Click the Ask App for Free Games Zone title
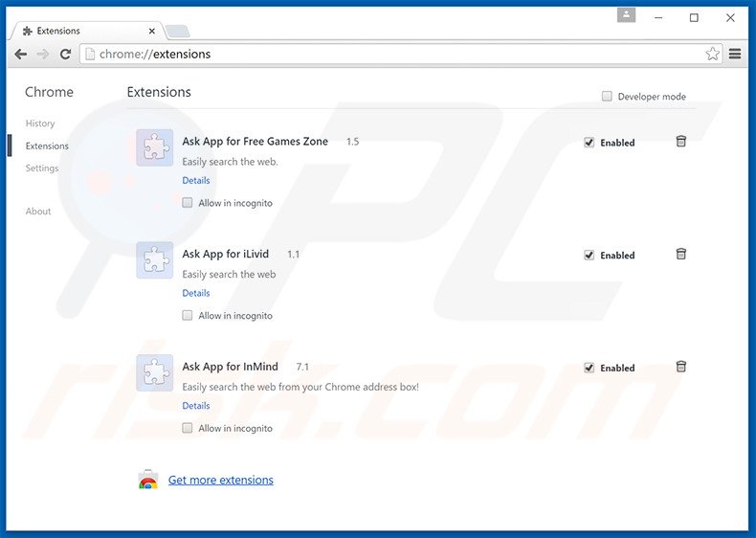Viewport: 756px width, 538px height. click(256, 142)
